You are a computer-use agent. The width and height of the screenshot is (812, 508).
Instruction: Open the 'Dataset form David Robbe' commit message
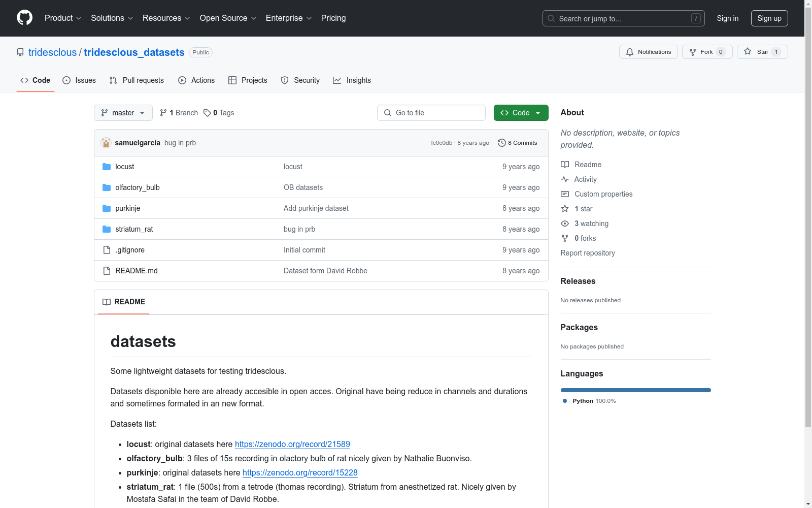325,271
